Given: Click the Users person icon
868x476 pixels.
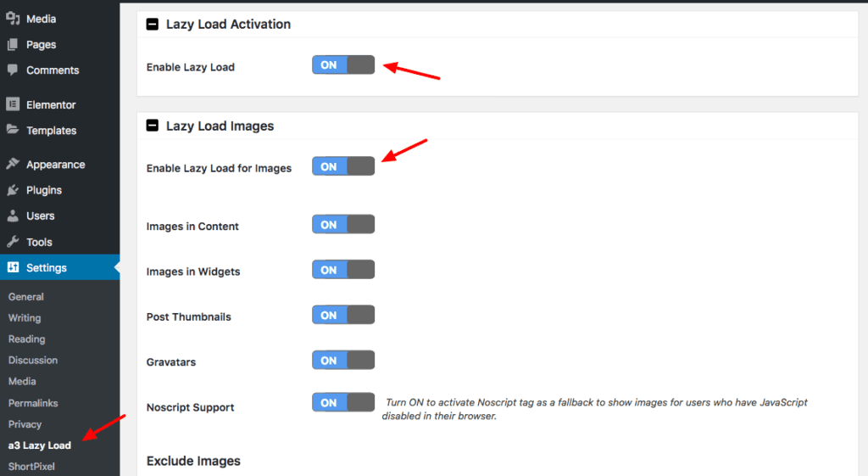Looking at the screenshot, I should (13, 216).
